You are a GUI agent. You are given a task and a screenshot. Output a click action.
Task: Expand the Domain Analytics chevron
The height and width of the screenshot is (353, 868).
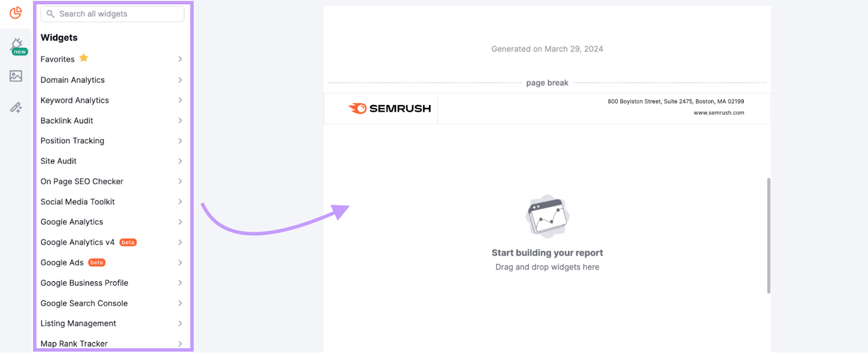[x=180, y=80]
